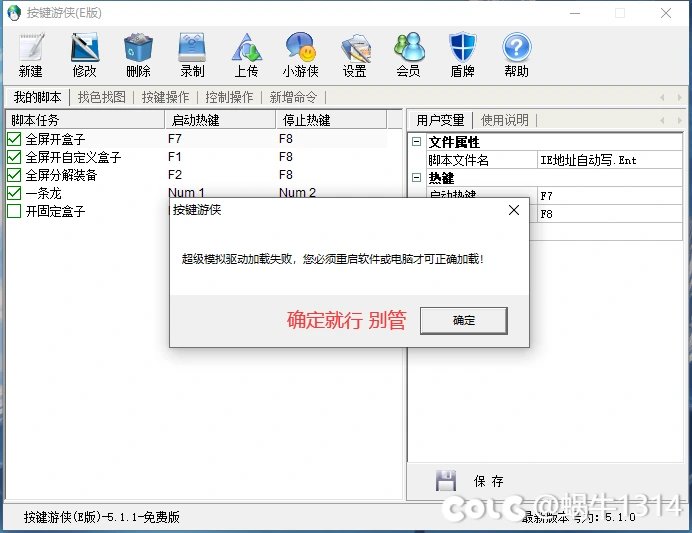This screenshot has height=533, width=692.
Task: Toggle the 一条龙 script checkbox
Action: pos(14,193)
